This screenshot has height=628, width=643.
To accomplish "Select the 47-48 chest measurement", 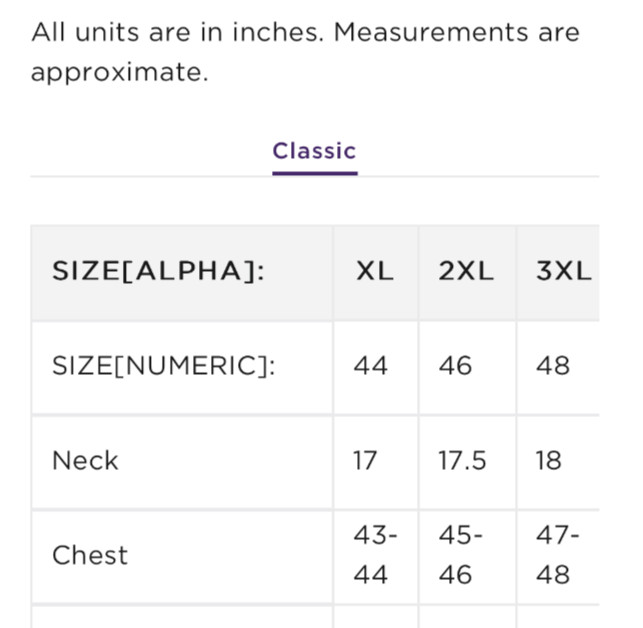I will (557, 555).
